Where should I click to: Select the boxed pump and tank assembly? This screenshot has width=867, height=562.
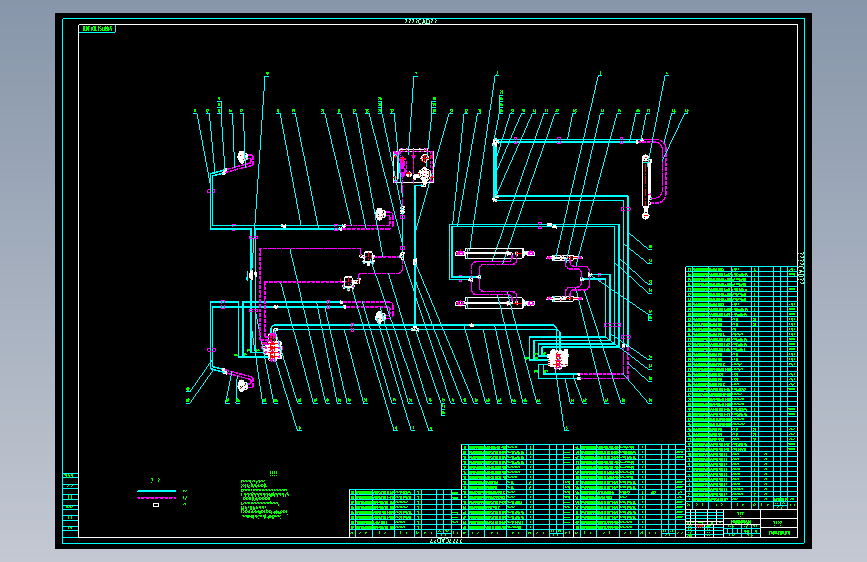tap(414, 166)
